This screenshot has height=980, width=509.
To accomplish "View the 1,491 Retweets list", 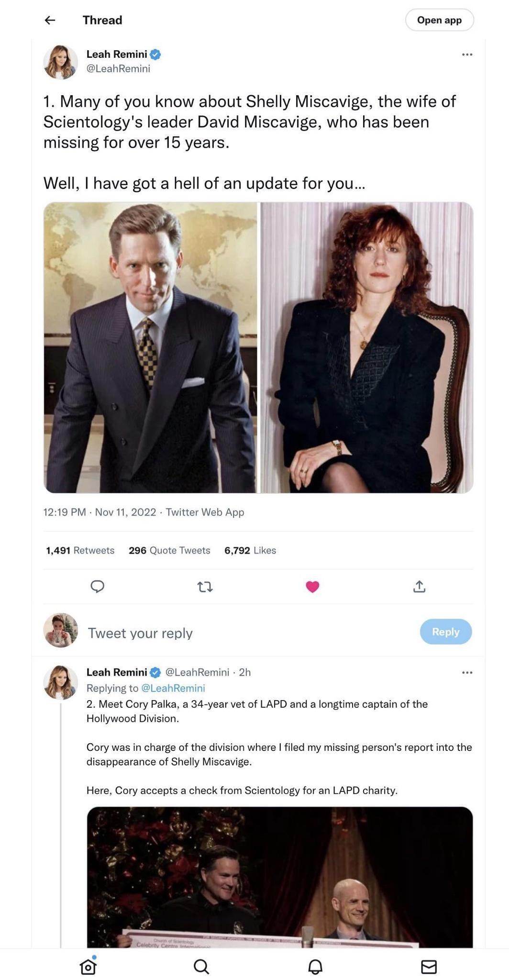I will coord(80,550).
